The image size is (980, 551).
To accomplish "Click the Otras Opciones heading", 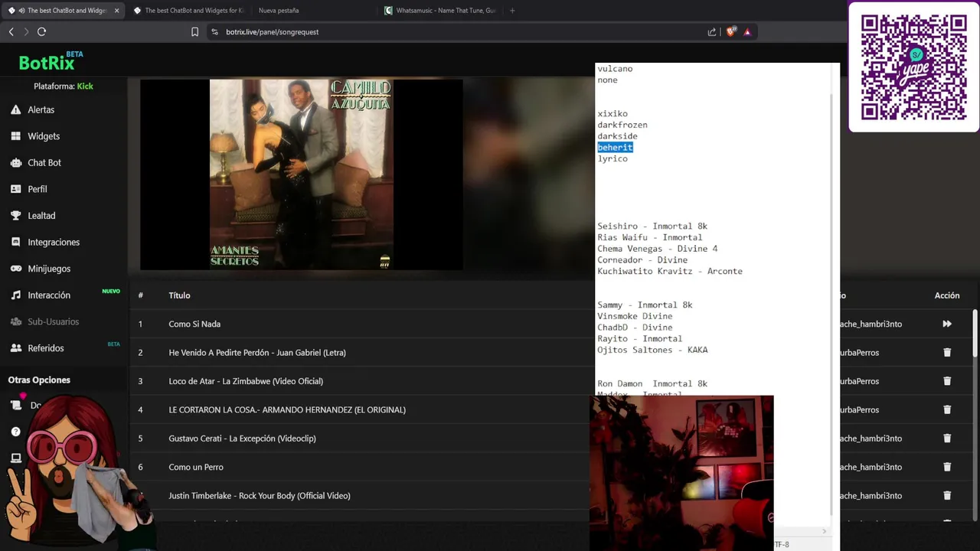I will pos(39,380).
